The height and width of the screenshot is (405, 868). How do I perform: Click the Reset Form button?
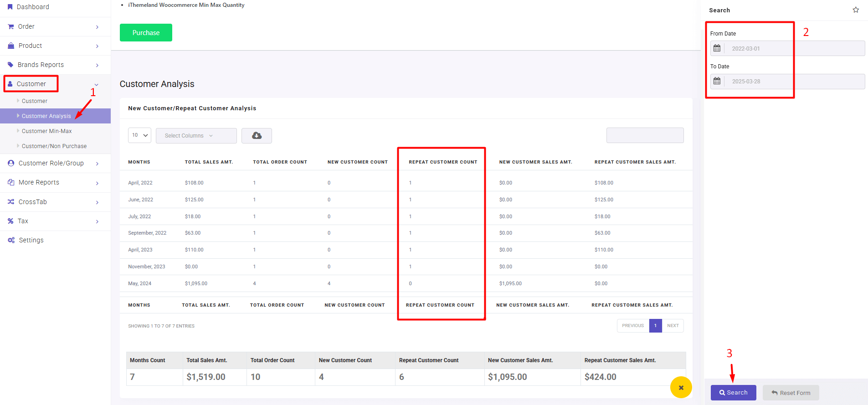click(791, 393)
